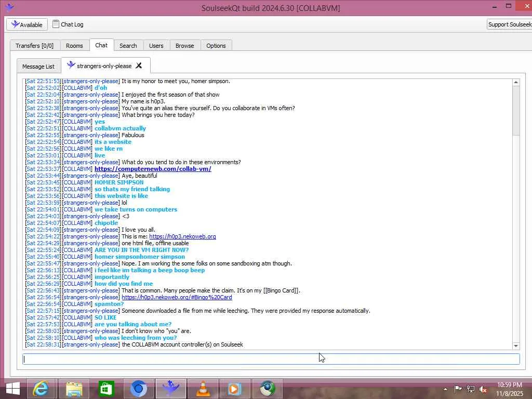Open the h0p3.nekoweb.org/#Bingo%20Card link
The height and width of the screenshot is (399, 532).
point(177,297)
